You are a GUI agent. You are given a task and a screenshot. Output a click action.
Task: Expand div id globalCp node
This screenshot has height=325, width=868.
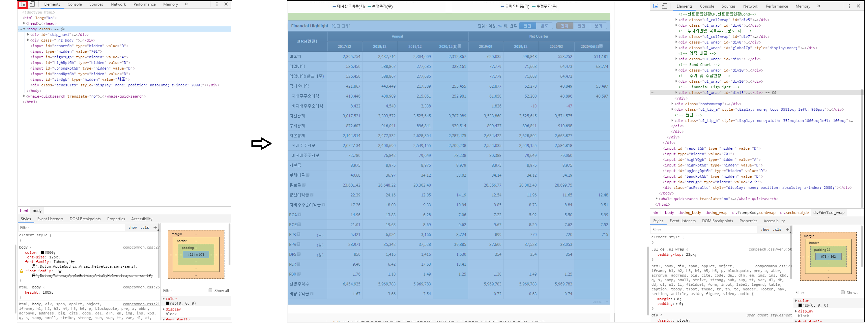pos(676,47)
